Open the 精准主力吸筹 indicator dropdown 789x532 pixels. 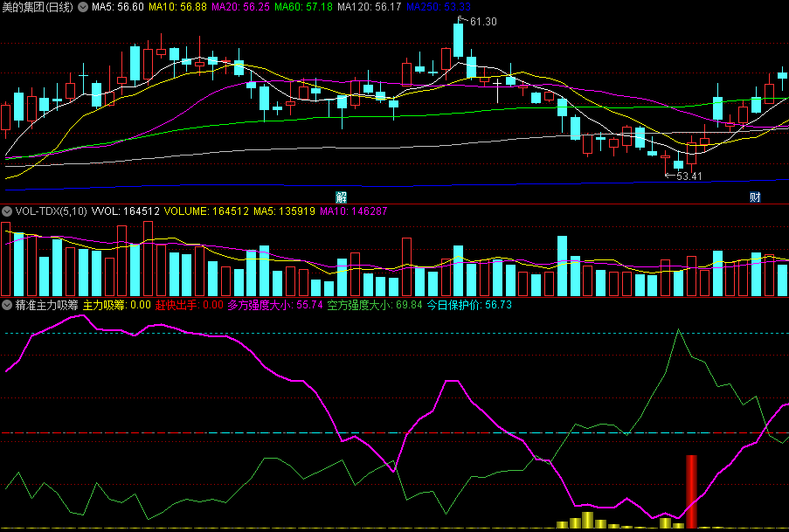(x=7, y=305)
